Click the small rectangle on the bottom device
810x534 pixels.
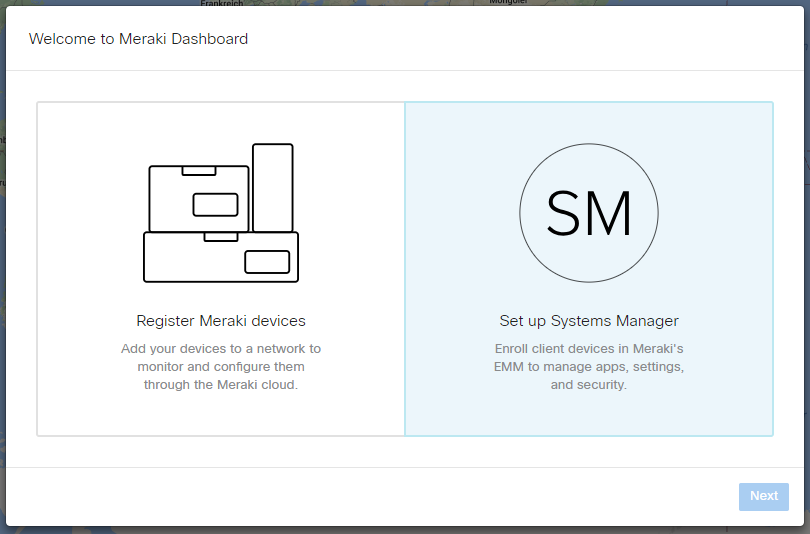click(x=267, y=262)
